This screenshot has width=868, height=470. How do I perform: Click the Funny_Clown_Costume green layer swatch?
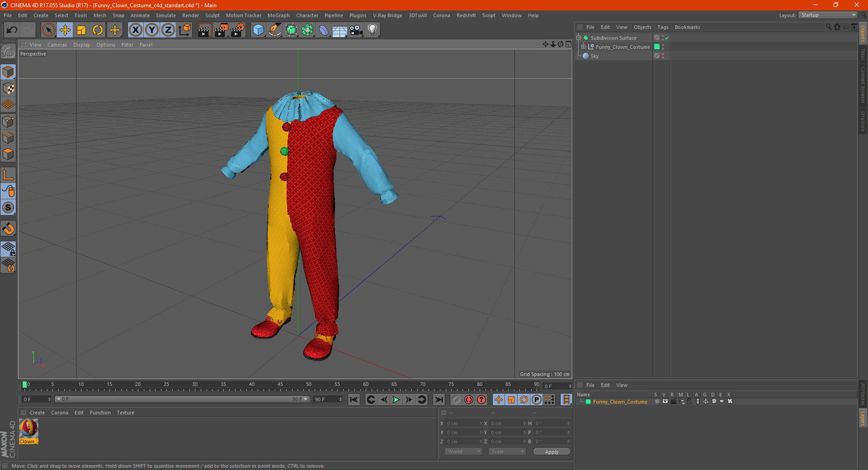(657, 47)
